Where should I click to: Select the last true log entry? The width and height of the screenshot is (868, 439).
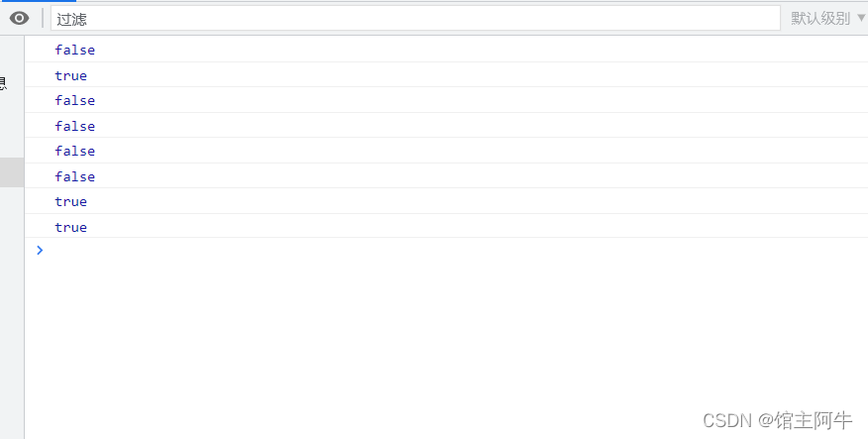pyautogui.click(x=446, y=226)
